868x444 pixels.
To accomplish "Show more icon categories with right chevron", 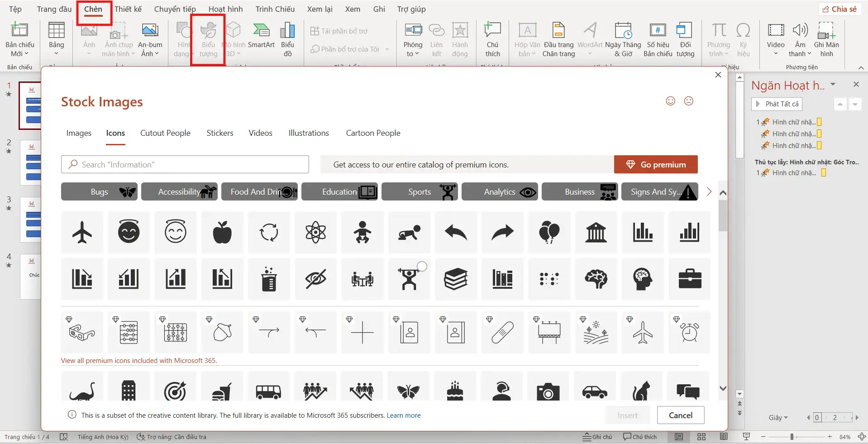I will (709, 192).
